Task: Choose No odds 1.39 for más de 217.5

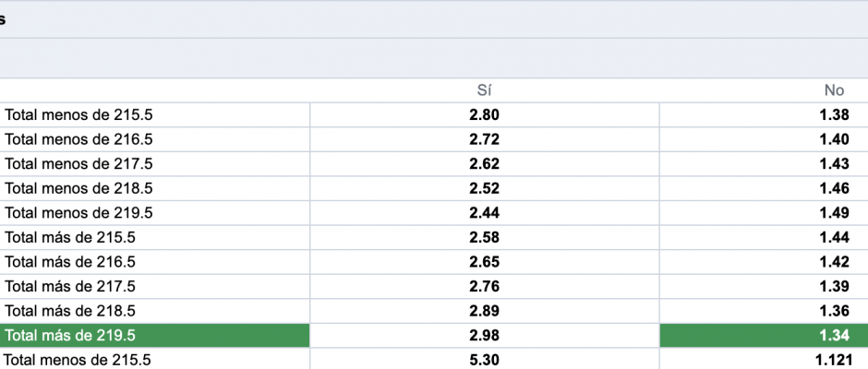Action: 764,286
